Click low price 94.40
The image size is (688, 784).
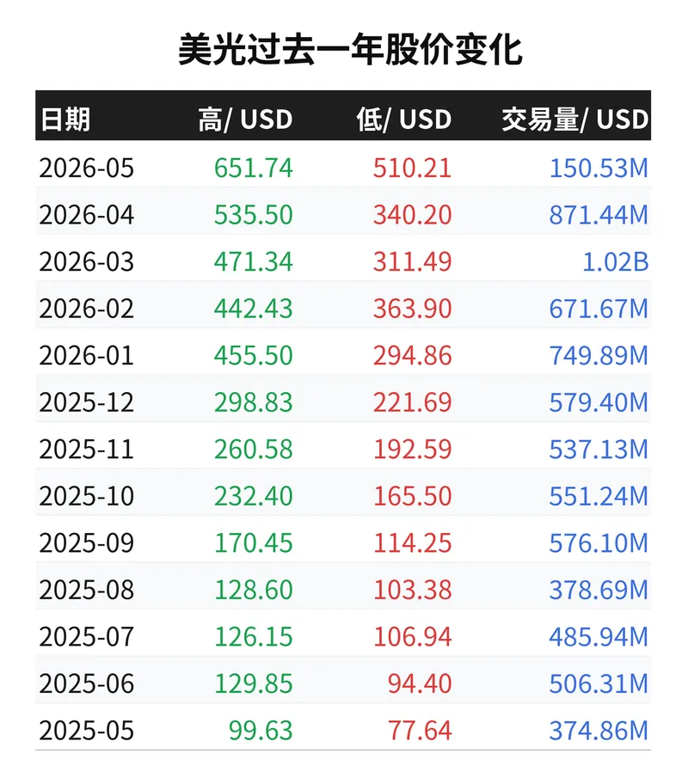420,683
